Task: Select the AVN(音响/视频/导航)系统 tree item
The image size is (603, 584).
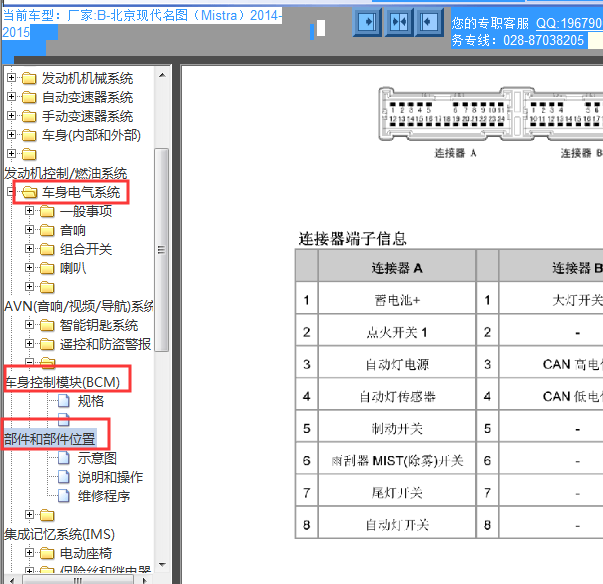Action: pyautogui.click(x=78, y=306)
